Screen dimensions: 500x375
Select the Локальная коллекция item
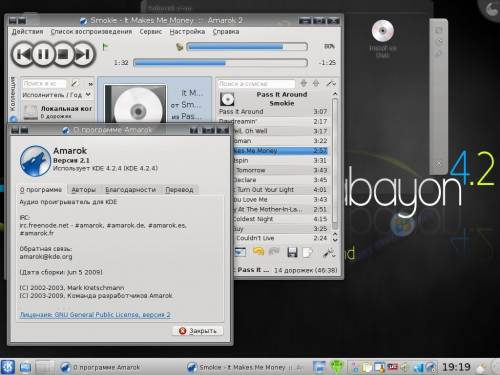point(57,112)
